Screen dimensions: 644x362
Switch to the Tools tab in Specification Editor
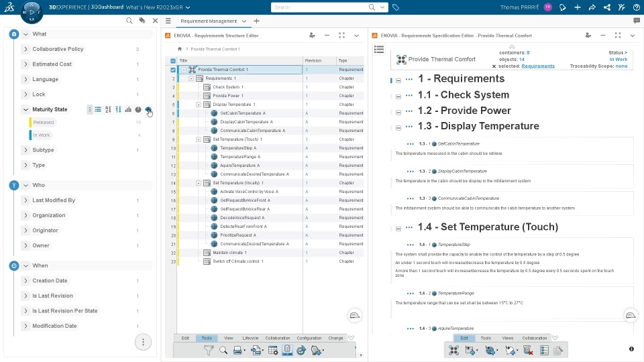click(486, 338)
